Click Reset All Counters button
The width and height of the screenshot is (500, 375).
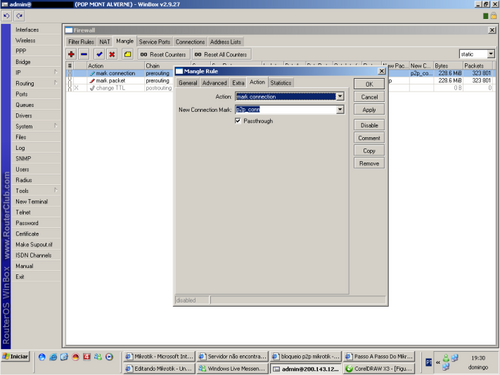(x=221, y=54)
